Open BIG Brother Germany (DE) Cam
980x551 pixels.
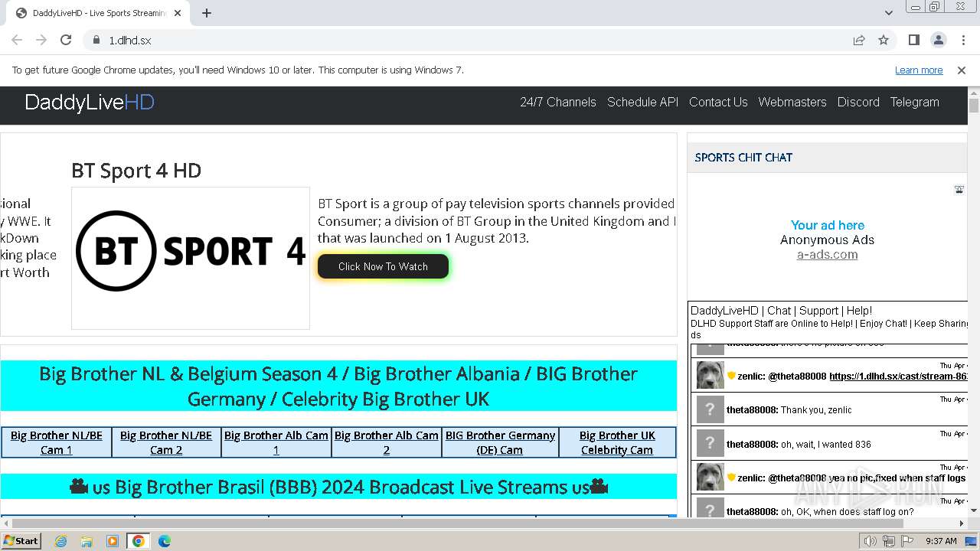(x=500, y=442)
